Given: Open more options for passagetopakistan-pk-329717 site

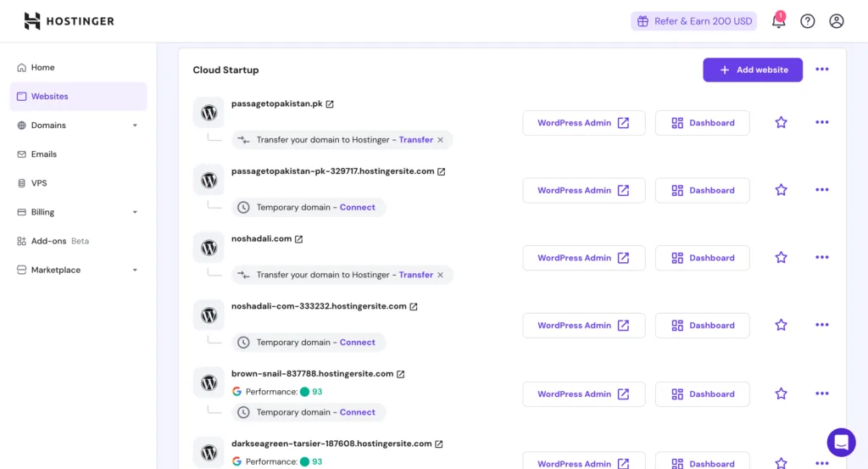Looking at the screenshot, I should pos(821,190).
